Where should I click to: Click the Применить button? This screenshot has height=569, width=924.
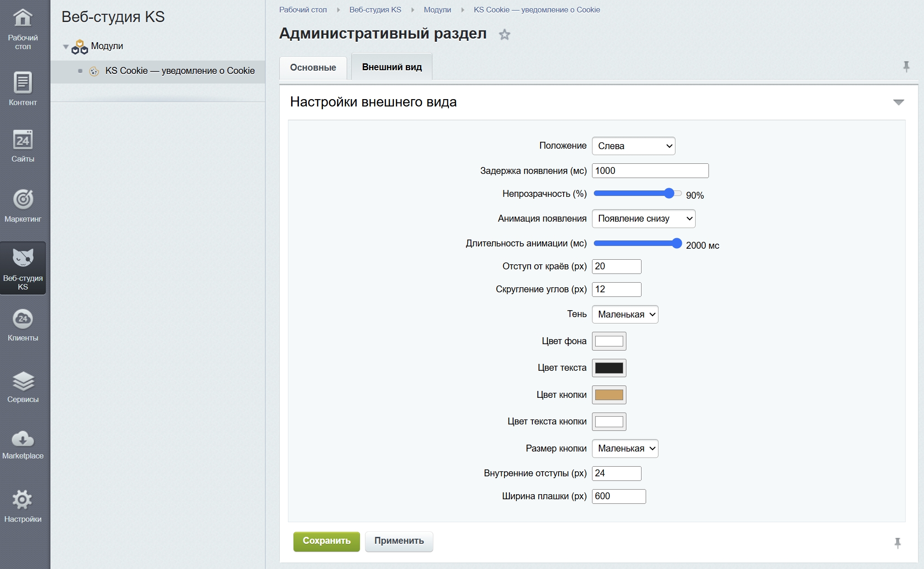coord(399,541)
